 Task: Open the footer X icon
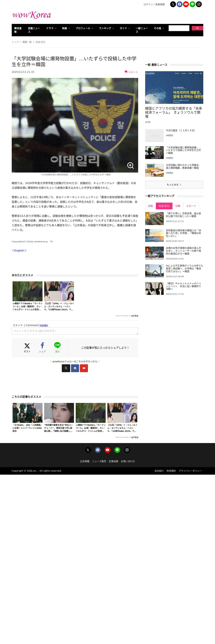pyautogui.click(x=88, y=450)
